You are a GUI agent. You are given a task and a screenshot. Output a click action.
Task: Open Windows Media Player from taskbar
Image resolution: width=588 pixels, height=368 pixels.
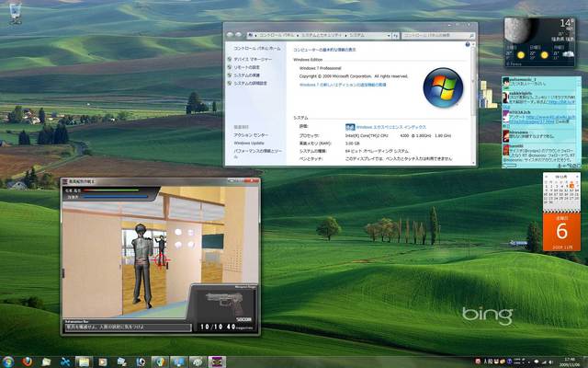[103, 362]
